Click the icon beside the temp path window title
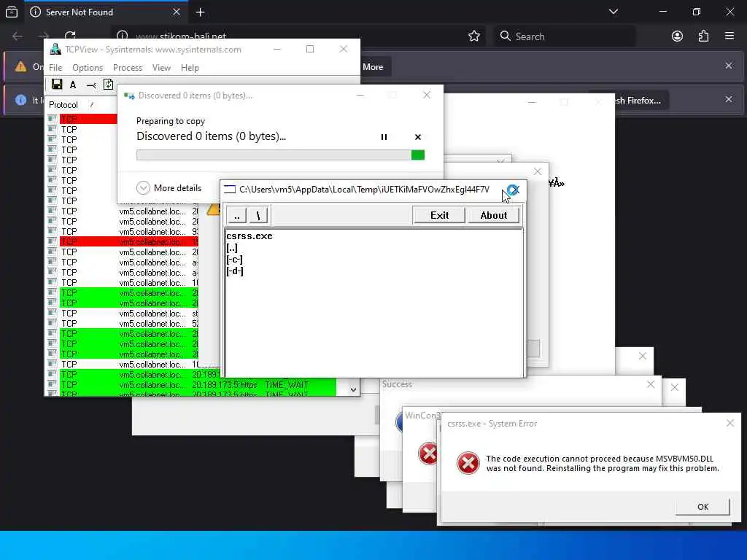 pos(230,190)
